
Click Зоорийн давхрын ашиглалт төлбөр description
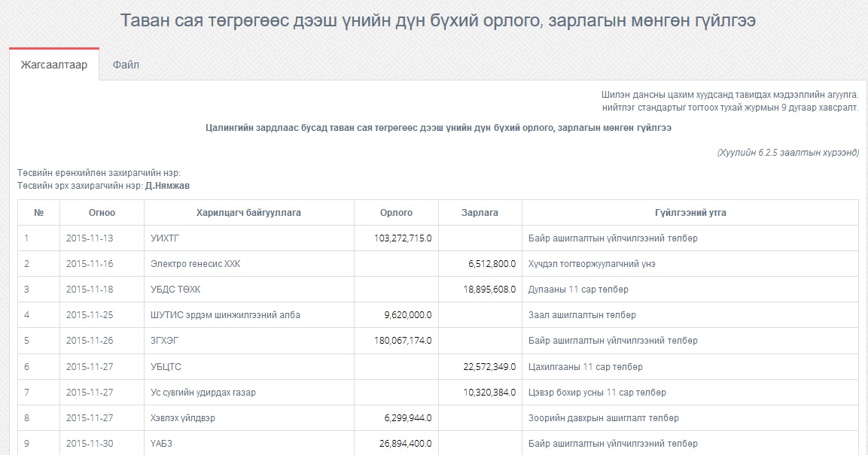pyautogui.click(x=604, y=418)
